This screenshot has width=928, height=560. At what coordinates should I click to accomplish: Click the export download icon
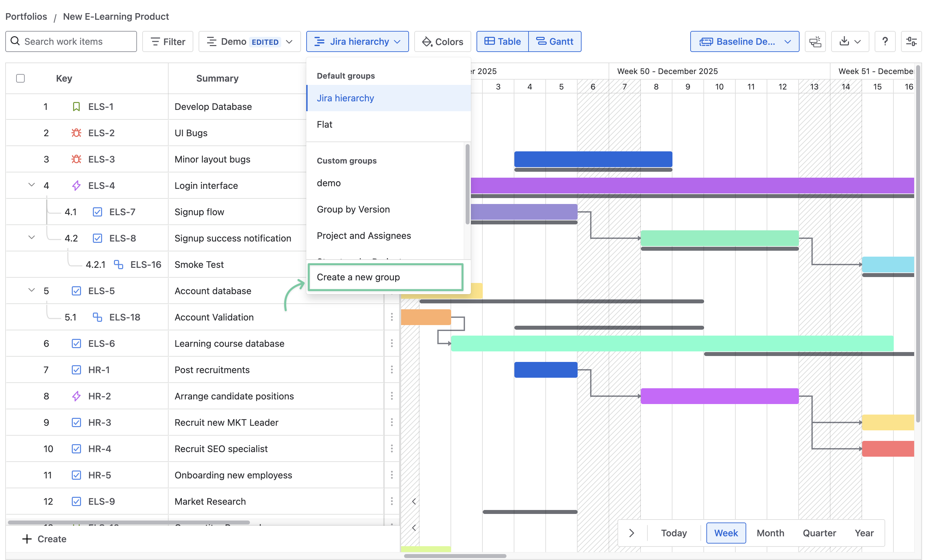[844, 41]
